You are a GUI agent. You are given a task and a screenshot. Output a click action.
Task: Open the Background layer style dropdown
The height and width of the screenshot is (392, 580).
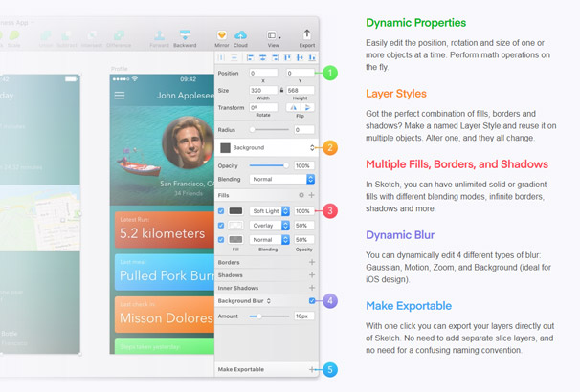266,148
